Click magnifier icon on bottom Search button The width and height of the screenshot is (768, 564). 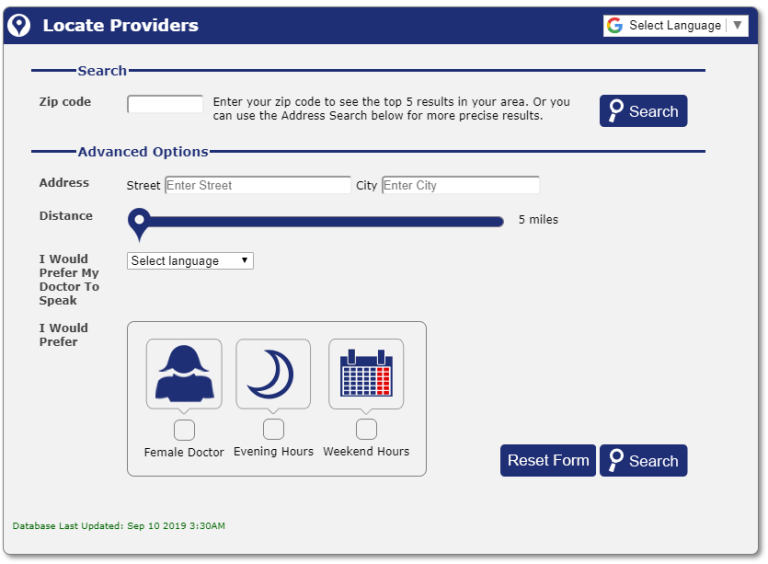pos(616,460)
